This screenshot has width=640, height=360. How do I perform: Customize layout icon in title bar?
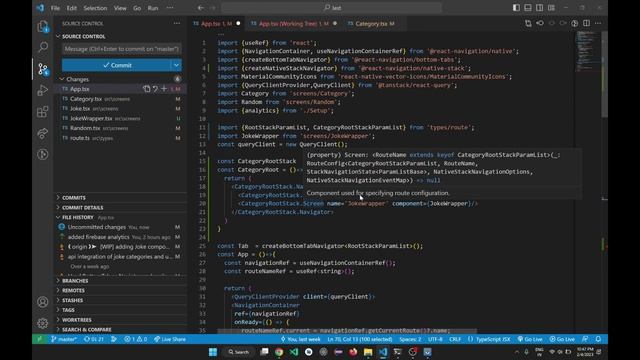pyautogui.click(x=551, y=8)
